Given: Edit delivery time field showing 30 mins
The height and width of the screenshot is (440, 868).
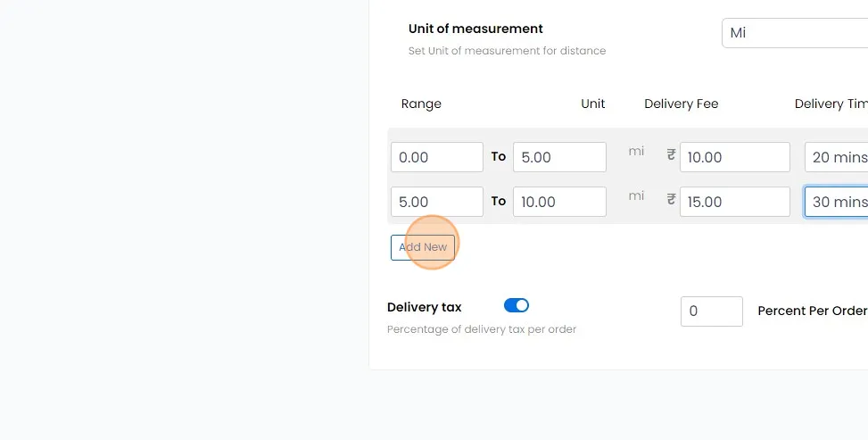Looking at the screenshot, I should pos(837,202).
